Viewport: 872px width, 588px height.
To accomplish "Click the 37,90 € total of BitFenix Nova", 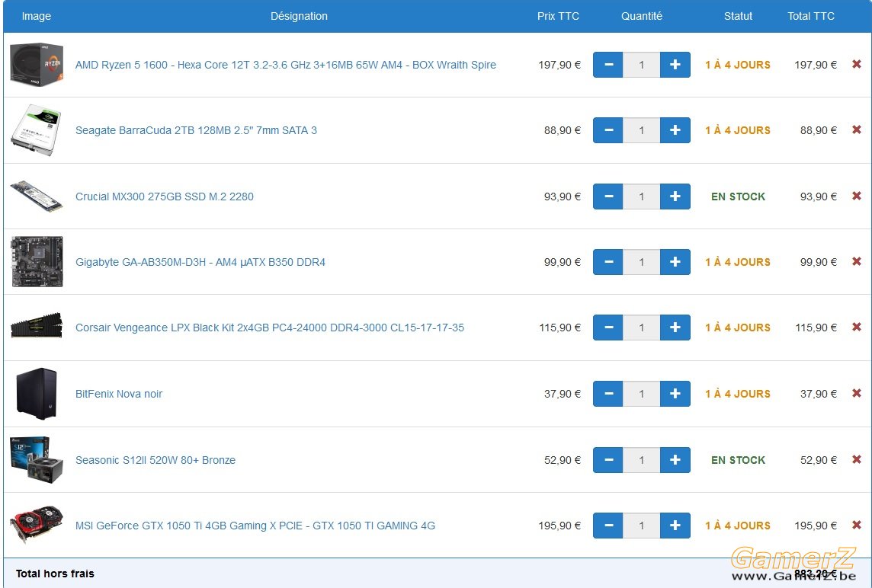I will click(819, 394).
